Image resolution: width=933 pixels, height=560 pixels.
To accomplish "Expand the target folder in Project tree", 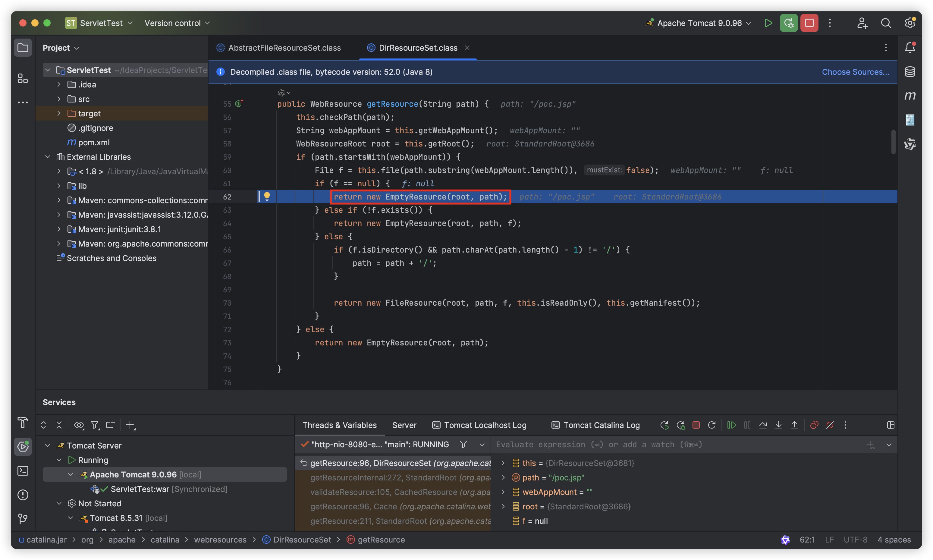I will point(59,114).
